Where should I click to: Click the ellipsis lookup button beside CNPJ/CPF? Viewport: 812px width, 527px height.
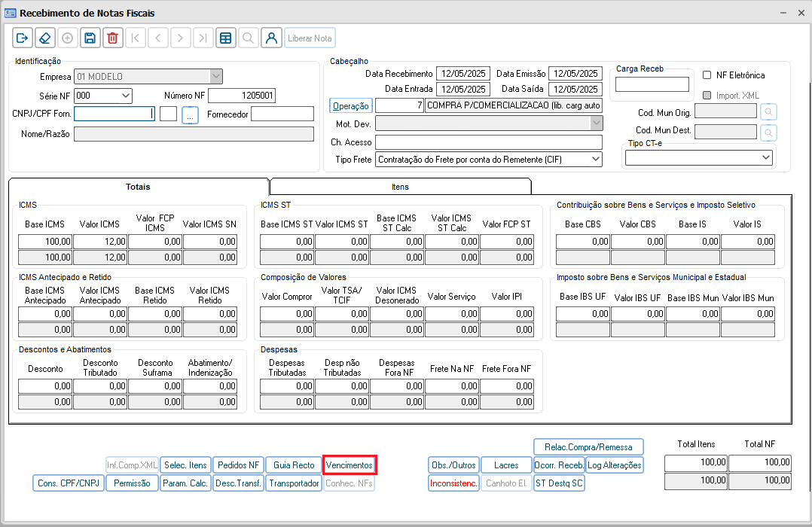[x=190, y=114]
